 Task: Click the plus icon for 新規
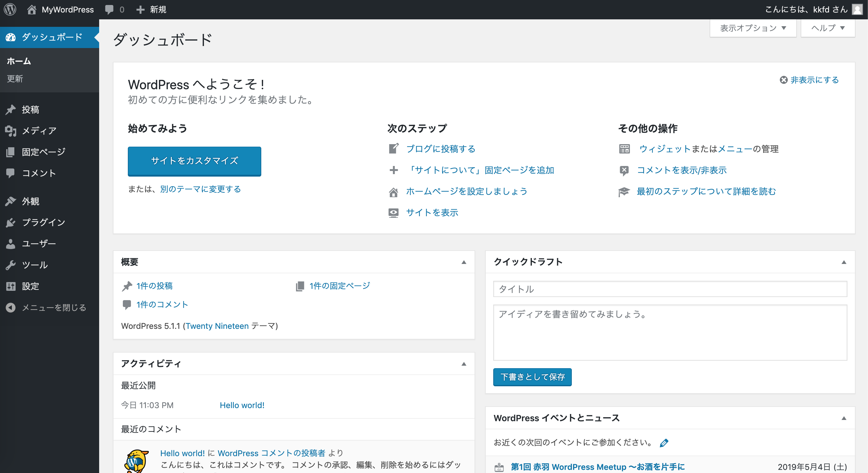click(x=140, y=9)
